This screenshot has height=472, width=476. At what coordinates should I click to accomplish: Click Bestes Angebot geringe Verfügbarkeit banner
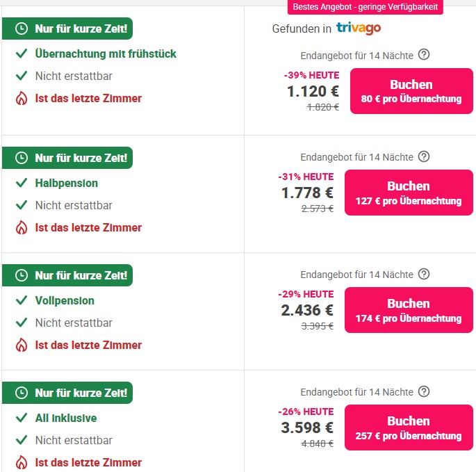coord(366,7)
